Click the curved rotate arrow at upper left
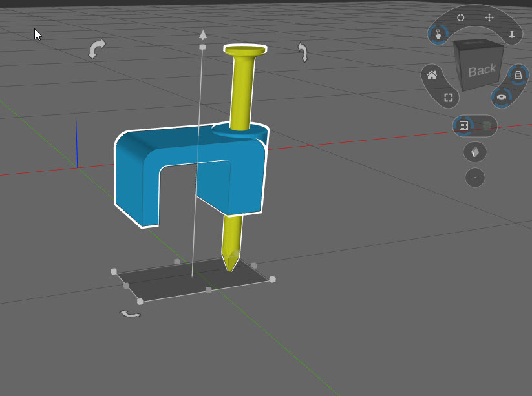The image size is (532, 396). 97,49
